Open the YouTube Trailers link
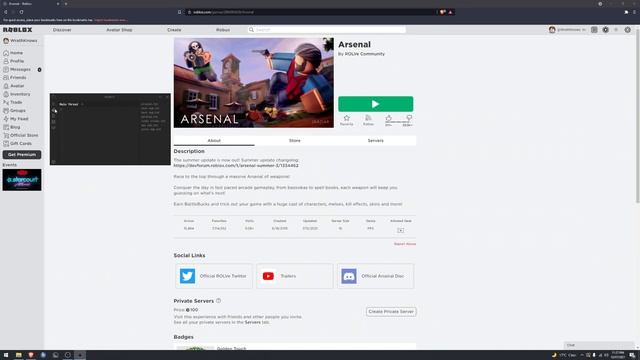 coord(295,276)
